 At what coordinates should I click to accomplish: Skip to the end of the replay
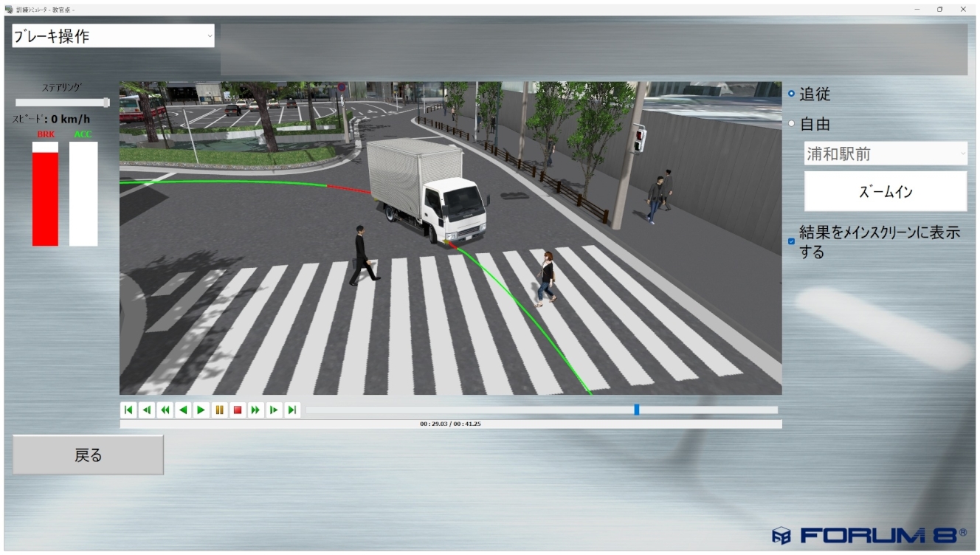[x=292, y=410]
